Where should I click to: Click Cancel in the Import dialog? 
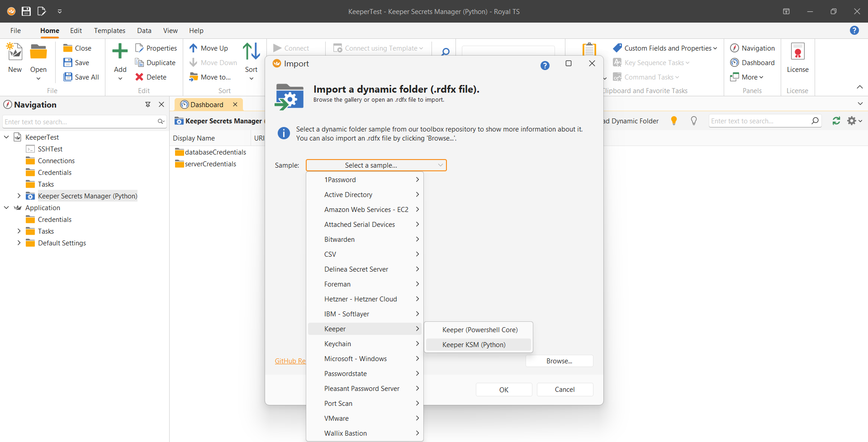click(x=564, y=390)
